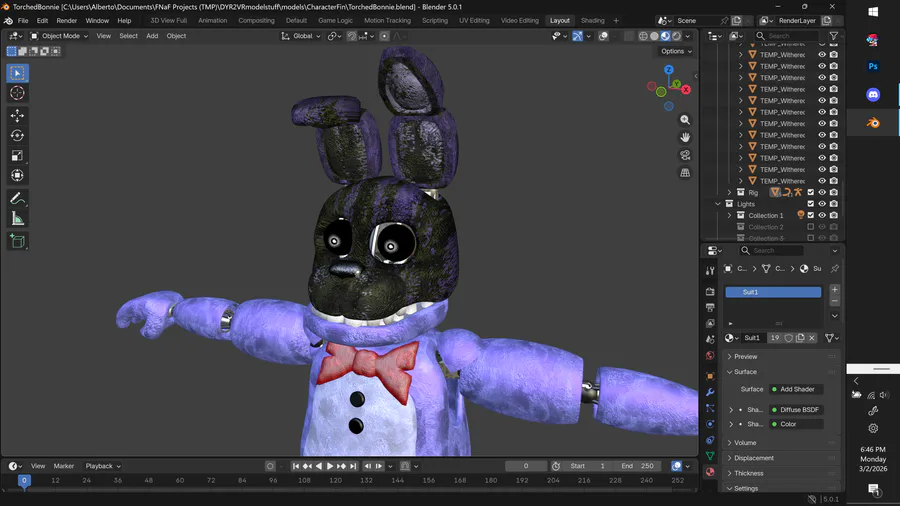Click the pan view hand icon
The image size is (900, 506).
coord(685,138)
